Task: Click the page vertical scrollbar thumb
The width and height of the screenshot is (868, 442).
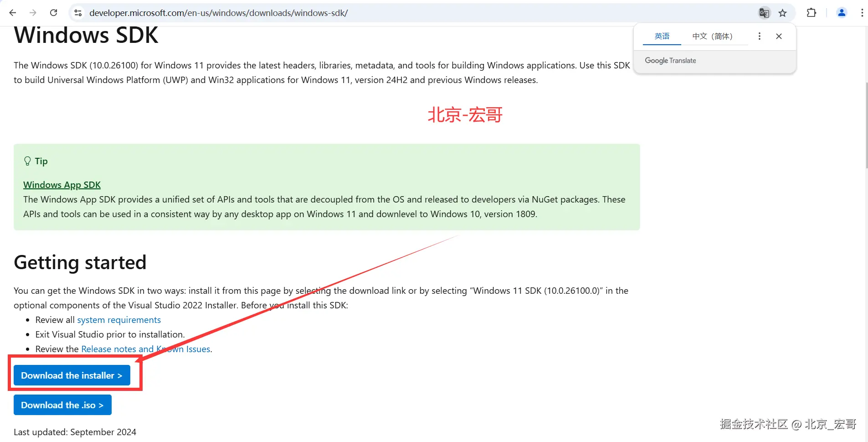Action: (x=866, y=125)
